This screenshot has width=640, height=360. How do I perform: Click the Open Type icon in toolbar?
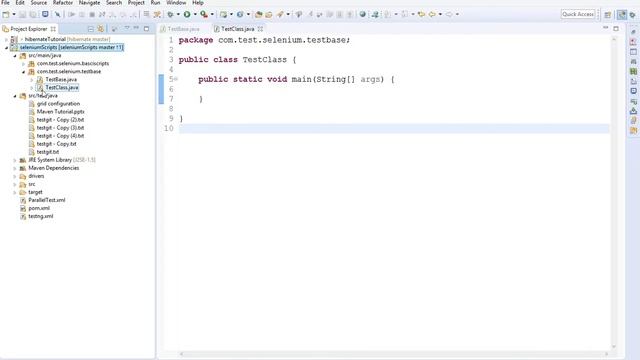tap(258, 14)
